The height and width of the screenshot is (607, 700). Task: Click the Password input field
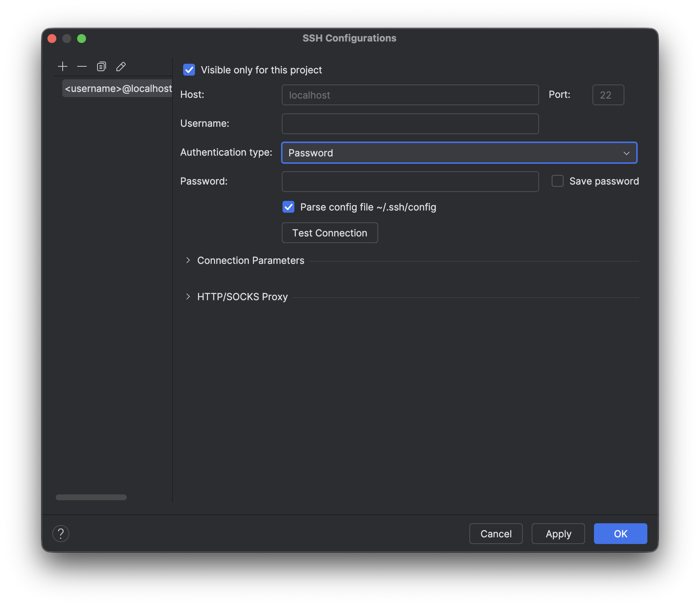[x=410, y=181]
